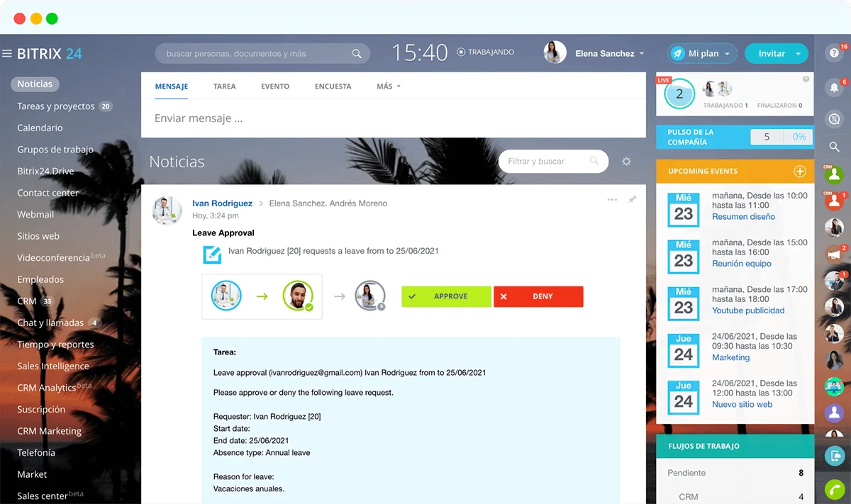Open the notifications bell icon
Screen dimensions: 851x504
click(x=834, y=88)
